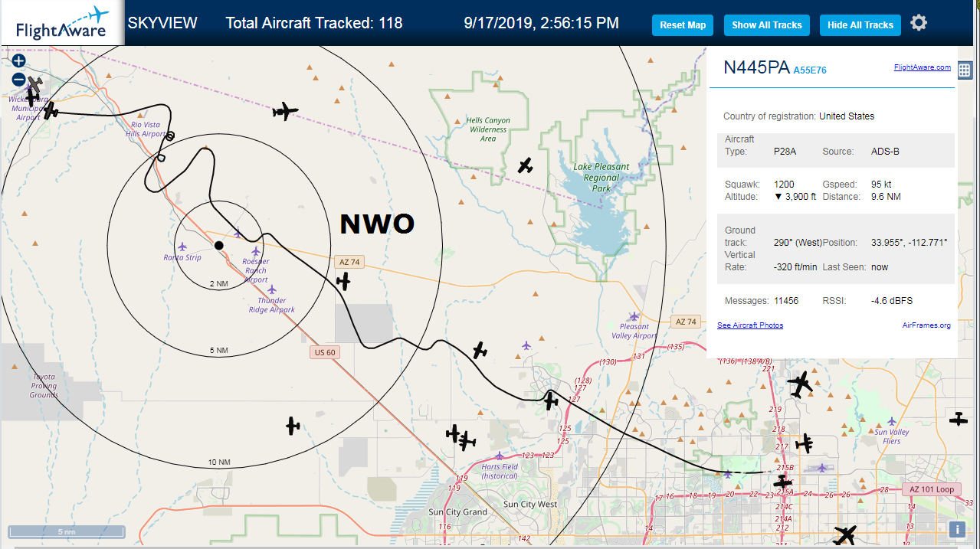
Task: Click aircraft type value P28A
Action: [785, 152]
